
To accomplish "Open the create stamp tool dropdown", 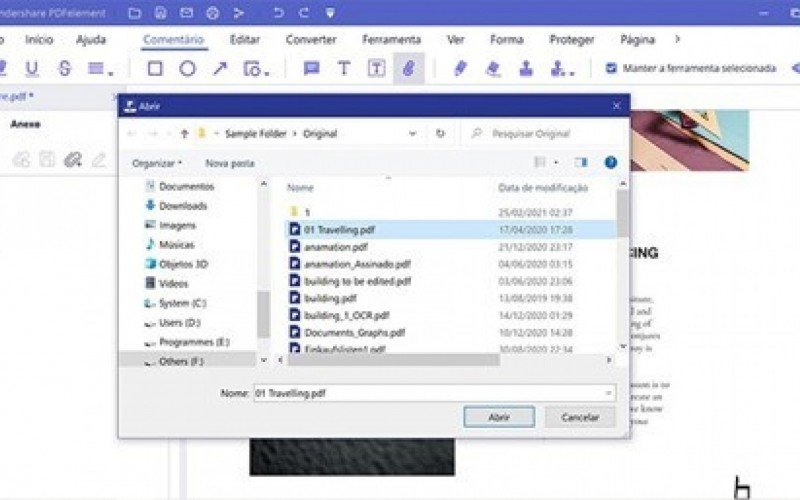I will [572, 72].
